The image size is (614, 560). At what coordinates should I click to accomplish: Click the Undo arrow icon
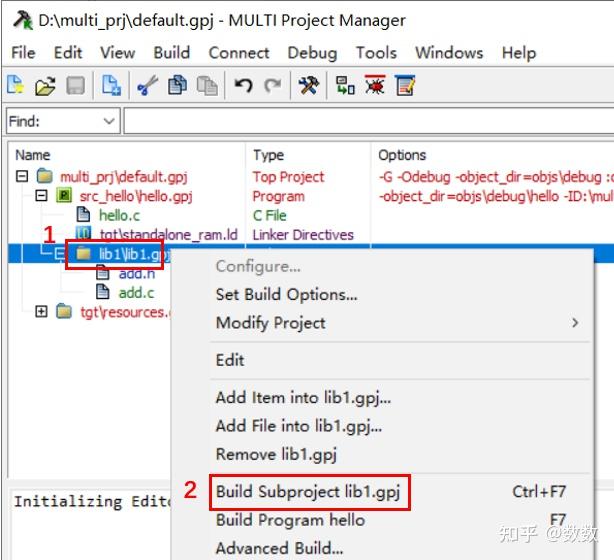[x=243, y=85]
